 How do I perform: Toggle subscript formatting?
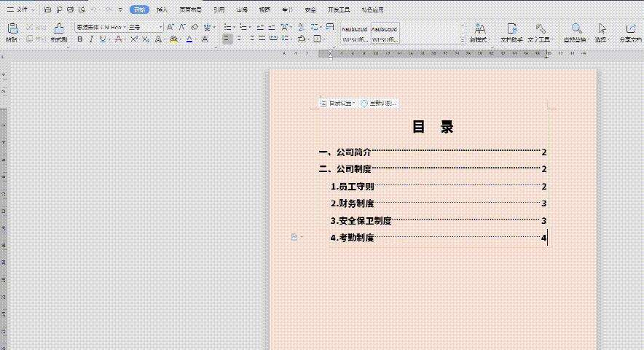pos(146,39)
